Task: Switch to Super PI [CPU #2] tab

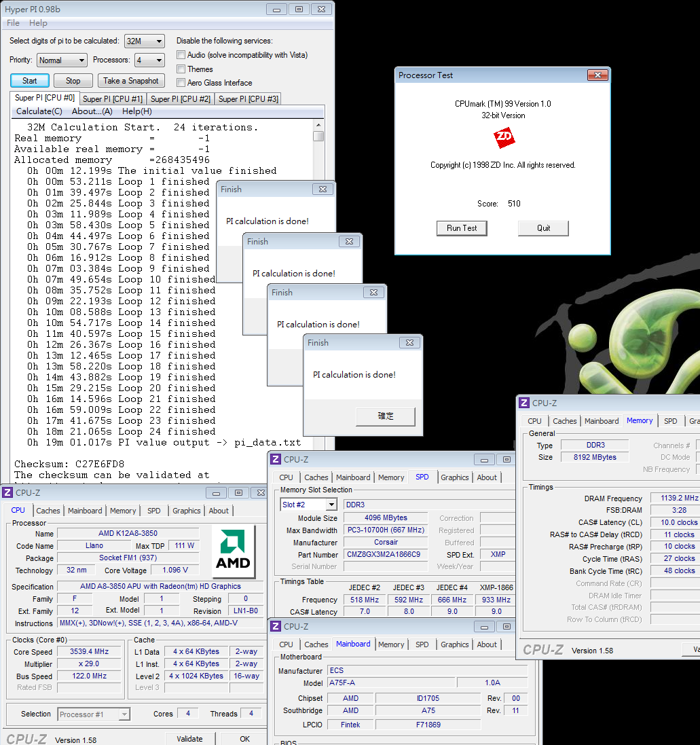Action: (181, 99)
